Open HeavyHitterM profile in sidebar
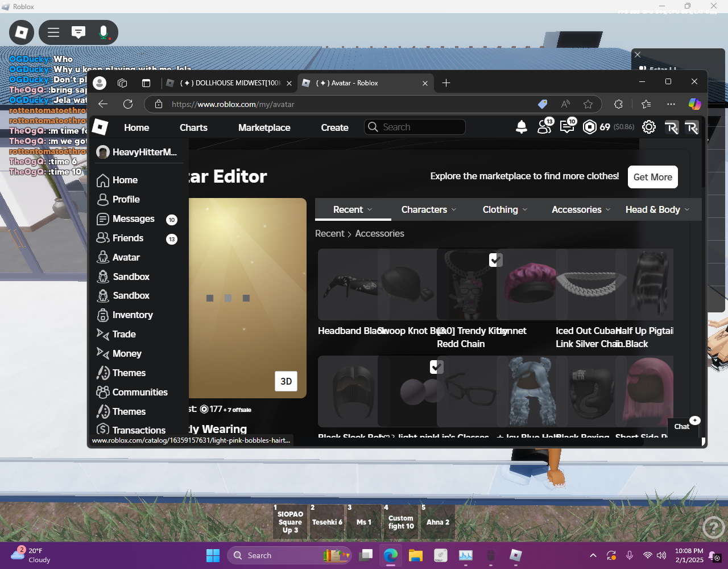The width and height of the screenshot is (728, 569). click(137, 152)
